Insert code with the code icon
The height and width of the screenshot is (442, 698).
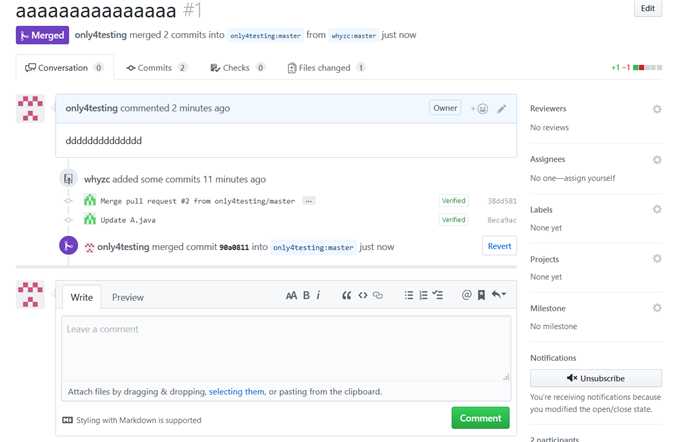(x=363, y=295)
